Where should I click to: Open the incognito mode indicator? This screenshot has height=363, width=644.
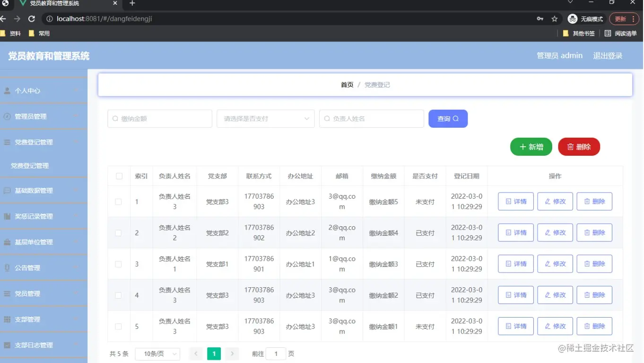585,19
